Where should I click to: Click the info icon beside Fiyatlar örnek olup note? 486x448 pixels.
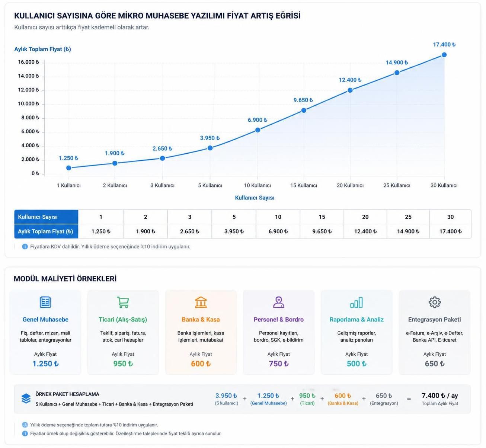(25, 433)
